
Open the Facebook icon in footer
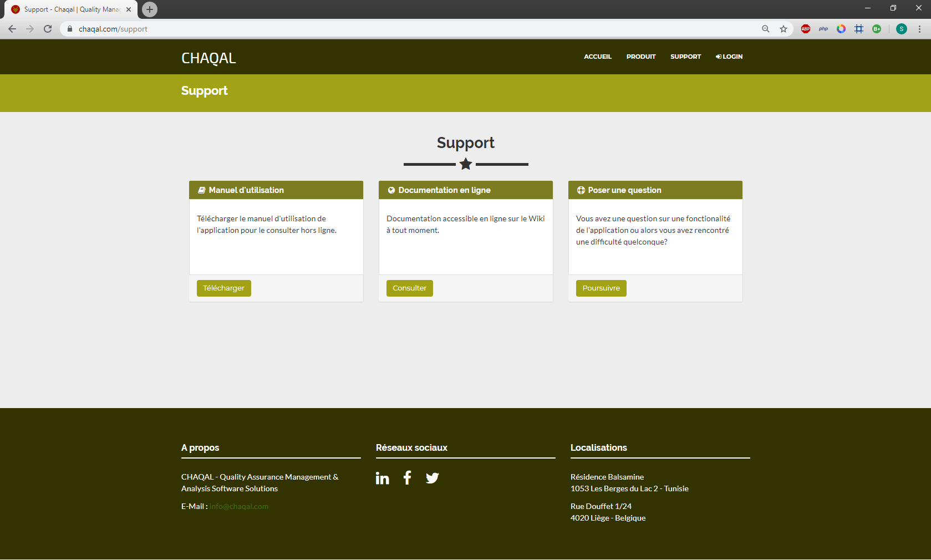tap(408, 477)
